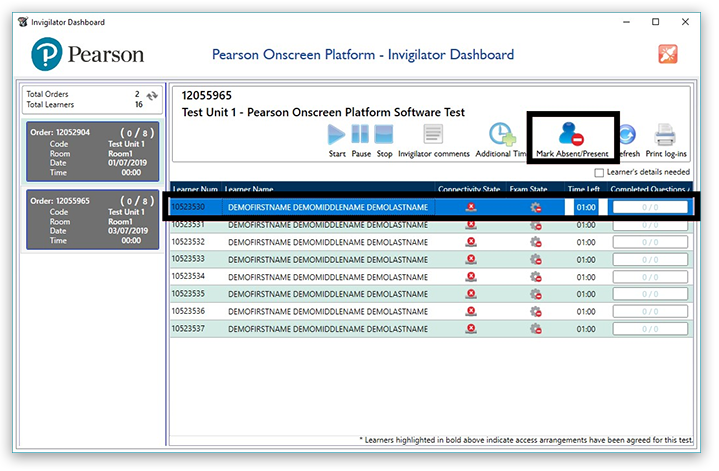Image resolution: width=719 pixels, height=471 pixels.
Task: Pause the exam using the Pause icon
Action: [x=360, y=135]
